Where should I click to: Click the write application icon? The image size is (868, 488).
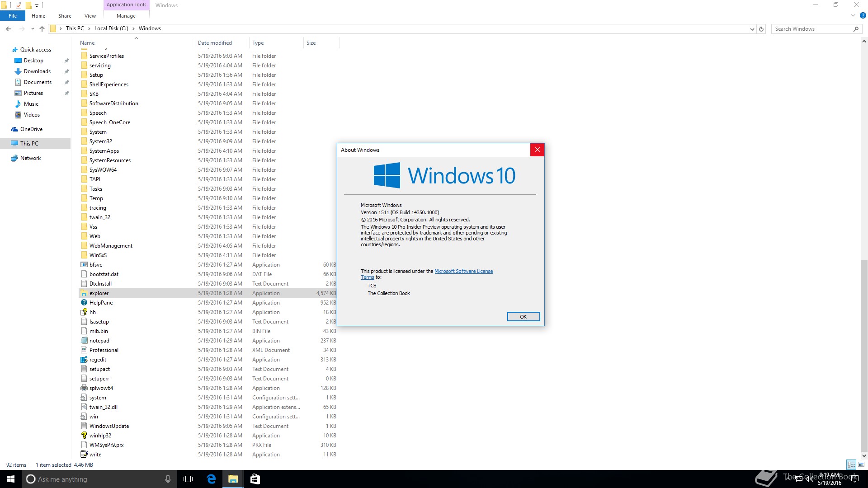click(x=84, y=455)
